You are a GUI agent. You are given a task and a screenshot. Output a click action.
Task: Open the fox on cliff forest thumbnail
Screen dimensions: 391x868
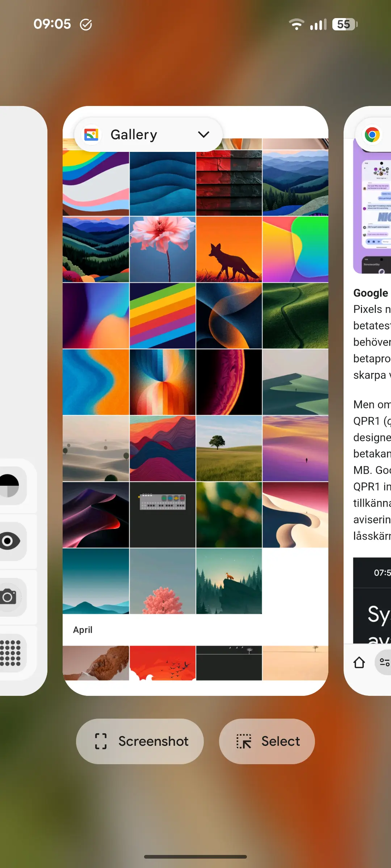229,581
